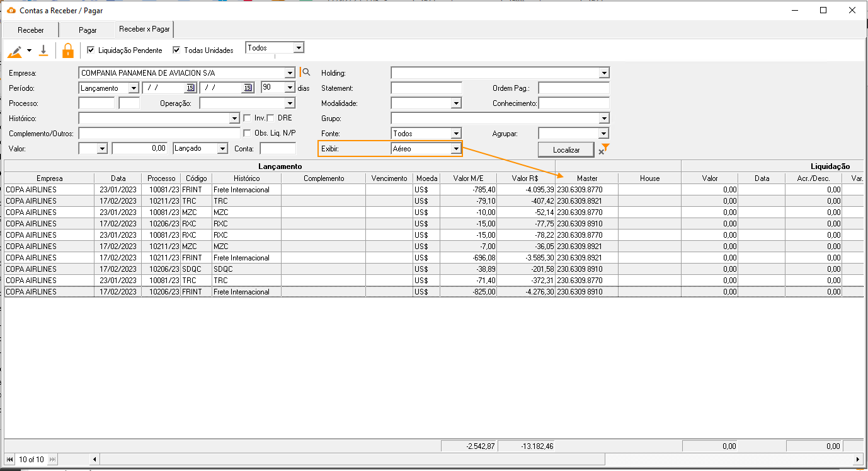
Task: Open the second Período calendar picker
Action: (x=248, y=88)
